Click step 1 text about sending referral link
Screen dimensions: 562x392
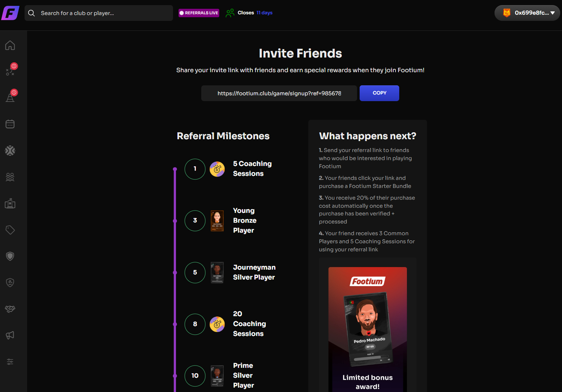click(365, 158)
